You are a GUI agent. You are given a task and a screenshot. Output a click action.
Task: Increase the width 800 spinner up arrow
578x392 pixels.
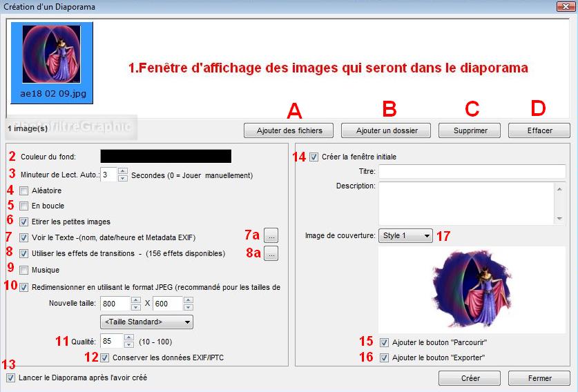137,300
